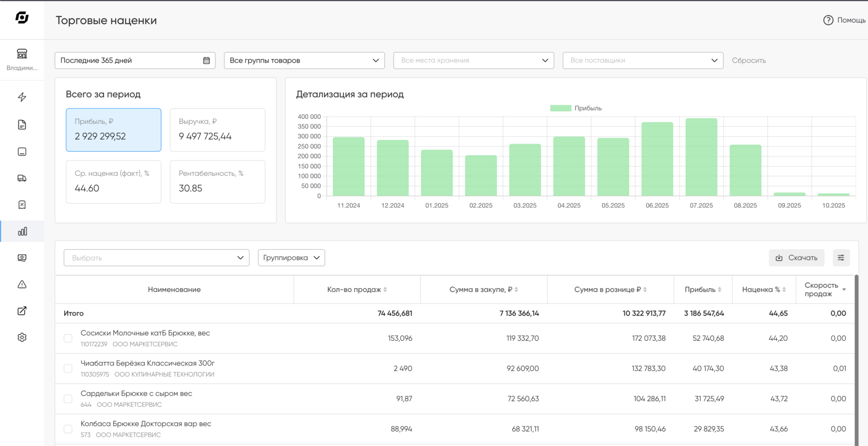The image size is (868, 446).
Task: Select the Выручка, ₽ metric card
Action: 218,130
